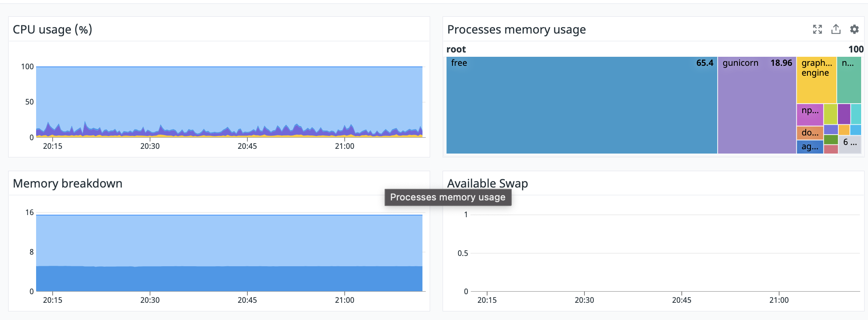Click the yellow graph engine treemap block
The image size is (868, 320).
point(816,80)
